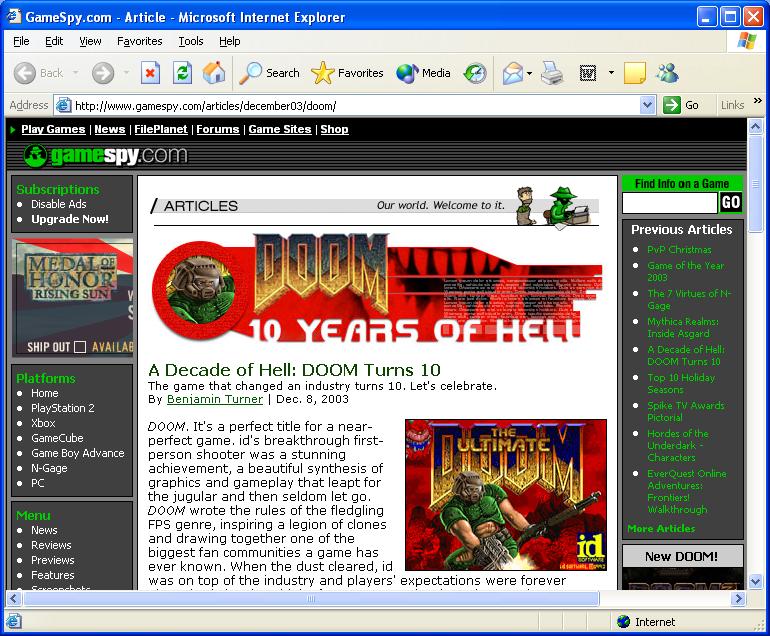This screenshot has width=770, height=636.
Task: Open the Tools menu
Action: 191,41
